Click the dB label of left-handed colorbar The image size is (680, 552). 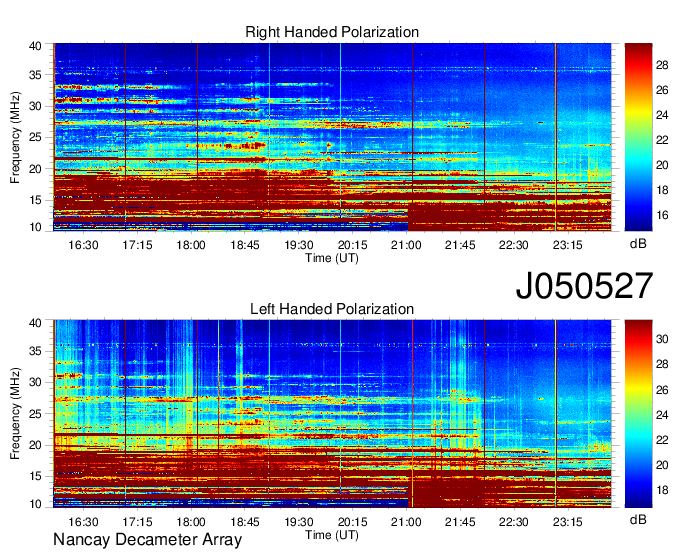click(x=638, y=519)
